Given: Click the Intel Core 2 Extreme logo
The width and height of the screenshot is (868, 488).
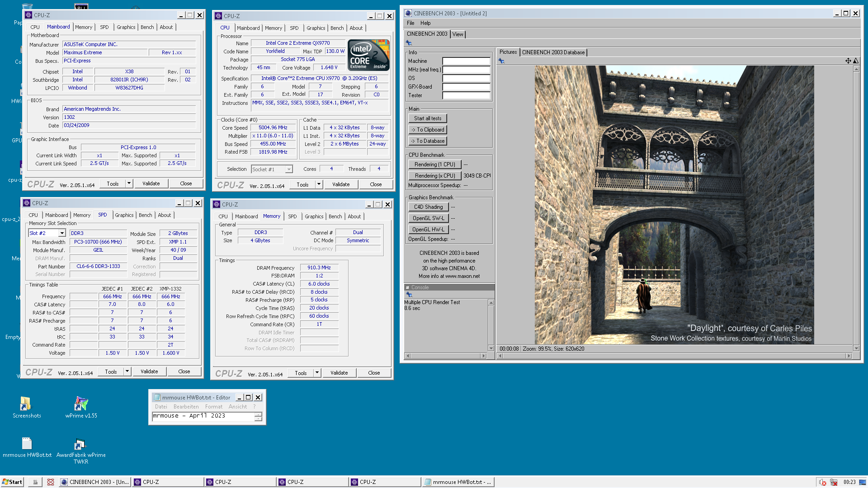Looking at the screenshot, I should (x=369, y=55).
